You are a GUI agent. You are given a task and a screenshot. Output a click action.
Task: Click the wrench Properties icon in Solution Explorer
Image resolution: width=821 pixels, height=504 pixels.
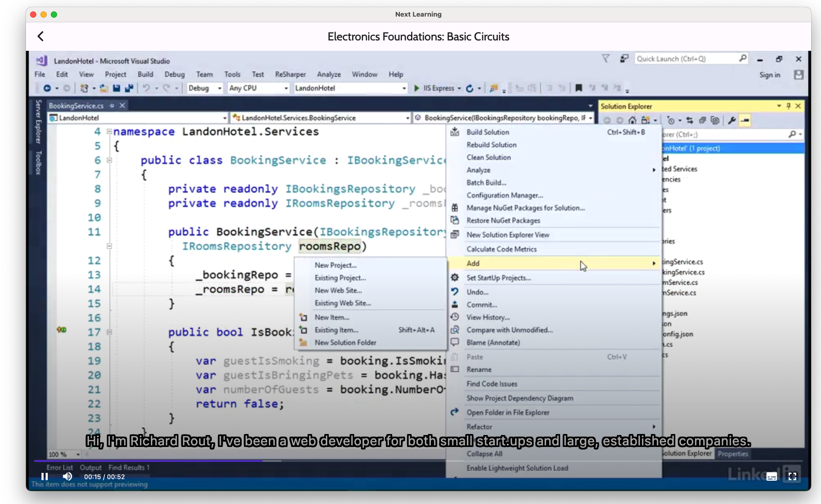[731, 120]
